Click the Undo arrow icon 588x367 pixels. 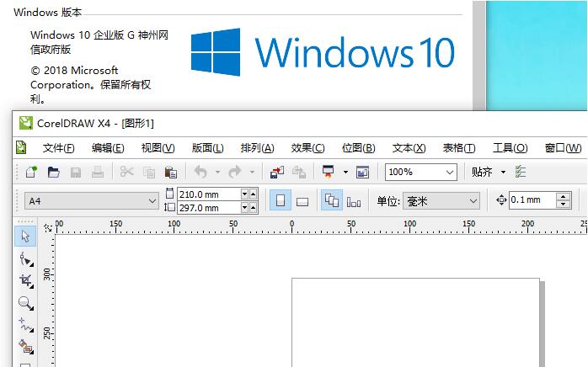200,172
